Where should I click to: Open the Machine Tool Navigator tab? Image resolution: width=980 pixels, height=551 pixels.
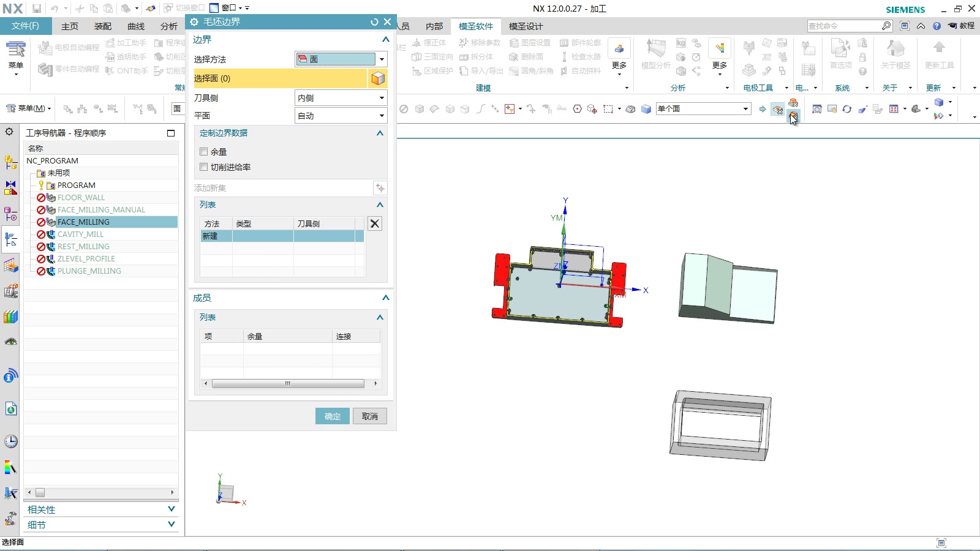[10, 291]
